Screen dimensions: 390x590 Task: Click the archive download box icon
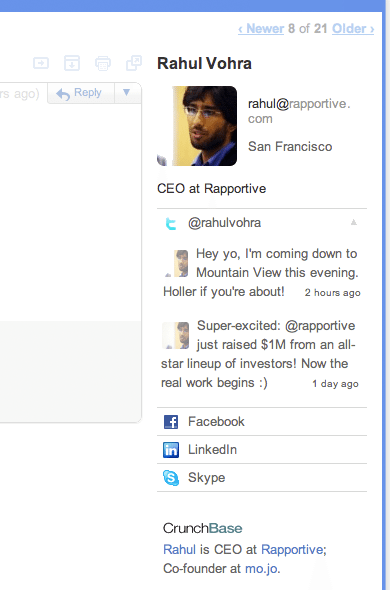(x=72, y=63)
